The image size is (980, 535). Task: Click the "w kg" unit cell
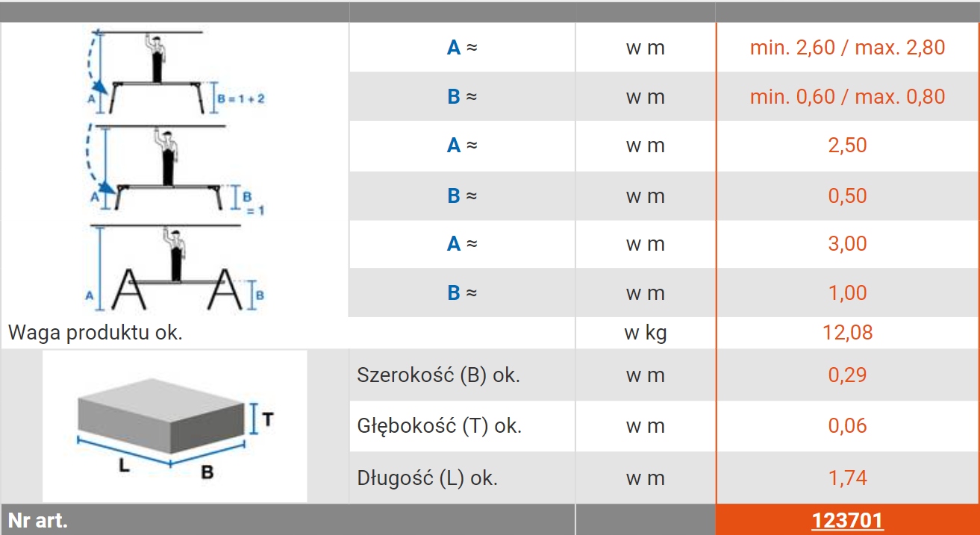[645, 333]
